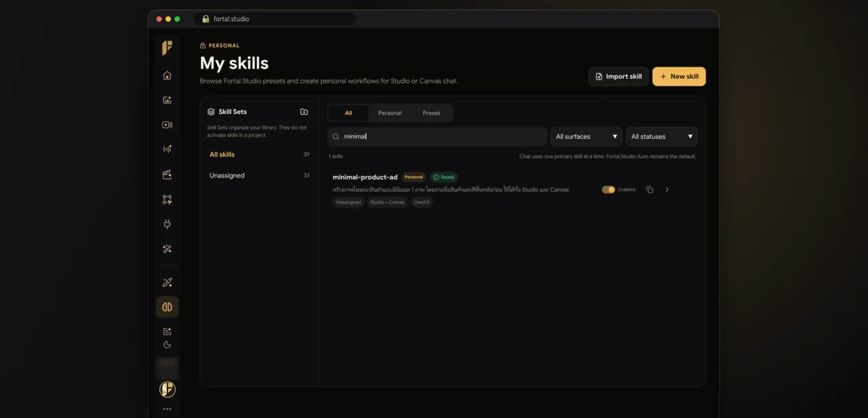868x418 pixels.
Task: Open the All surfaces dropdown
Action: click(587, 136)
